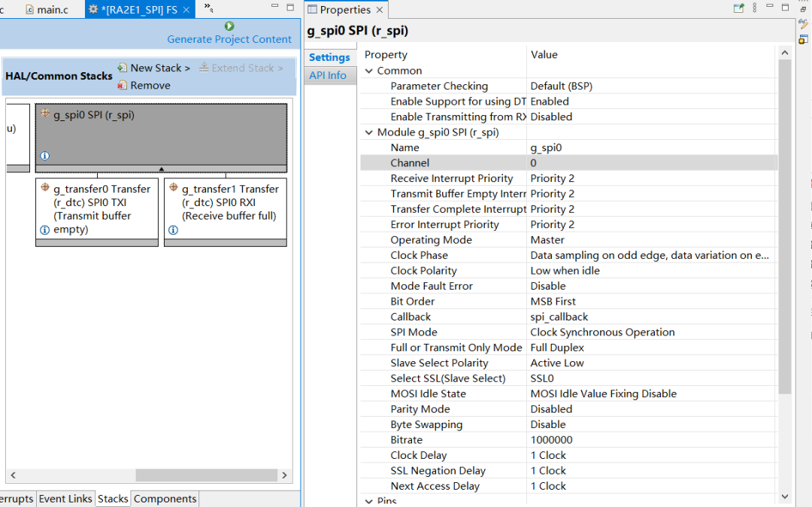Open Properties view three-dot menu
Viewport: 812px width, 507px height.
(x=755, y=8)
